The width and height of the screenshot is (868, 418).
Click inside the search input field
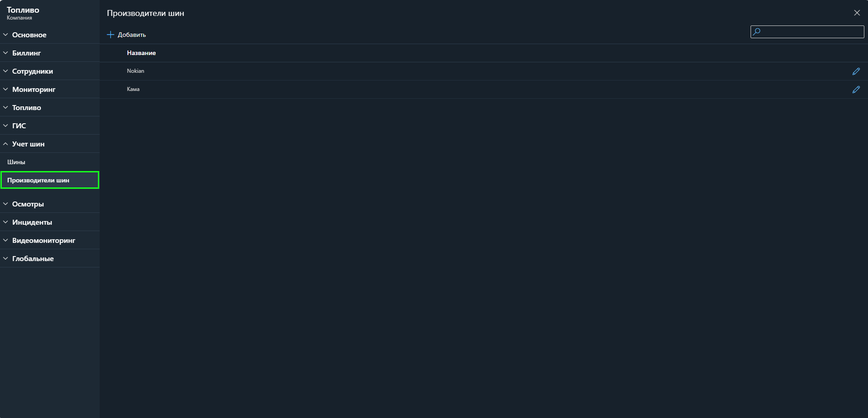click(810, 31)
